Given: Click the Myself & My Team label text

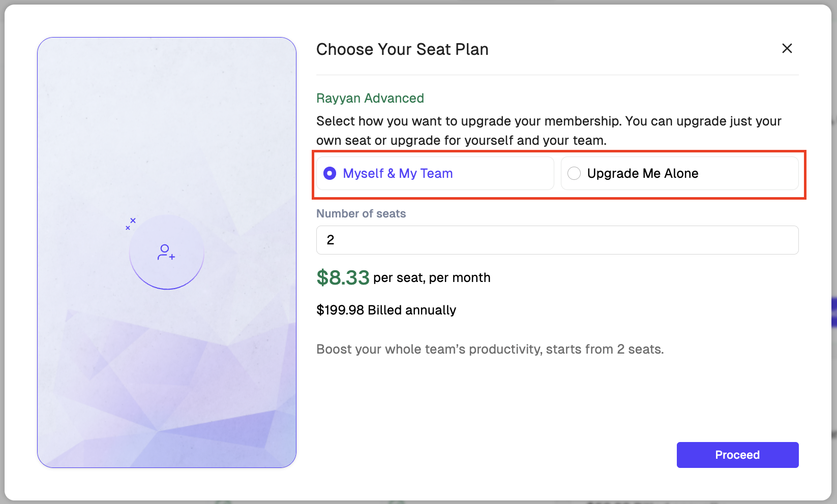Looking at the screenshot, I should (398, 173).
